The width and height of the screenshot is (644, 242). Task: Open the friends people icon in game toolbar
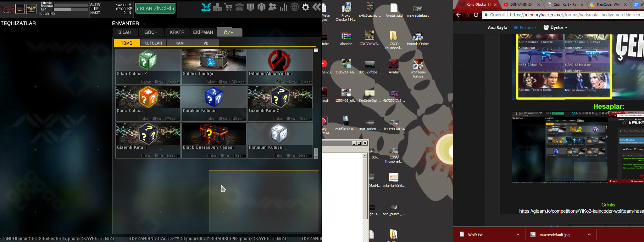(272, 7)
